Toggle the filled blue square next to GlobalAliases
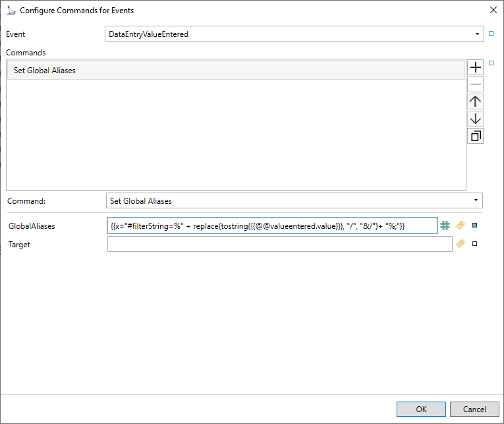Viewport: 504px width, 424px height. tap(474, 226)
